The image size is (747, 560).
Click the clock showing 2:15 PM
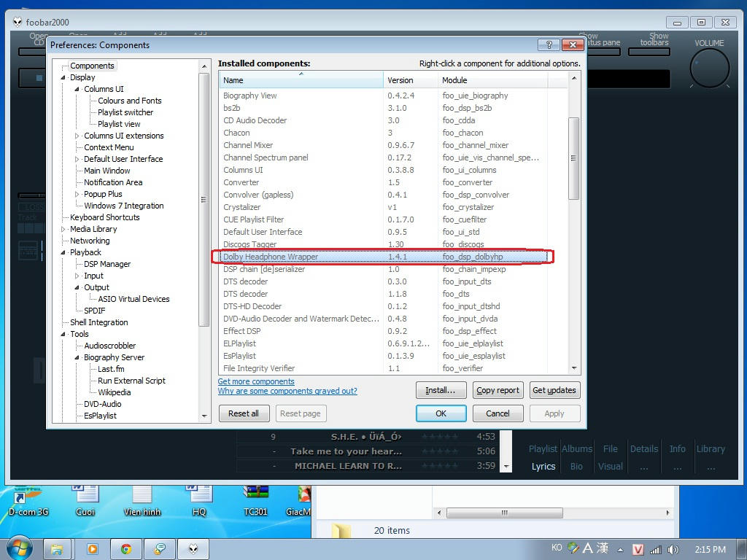click(x=710, y=550)
